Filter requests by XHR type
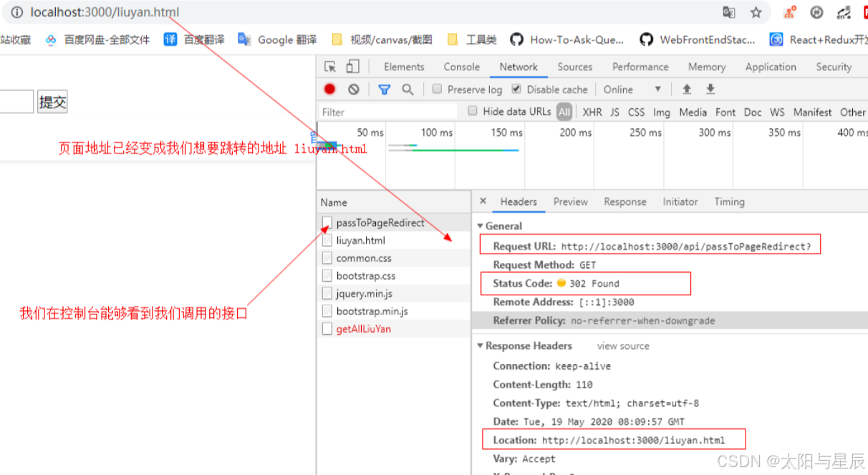The height and width of the screenshot is (475, 868). pyautogui.click(x=592, y=112)
